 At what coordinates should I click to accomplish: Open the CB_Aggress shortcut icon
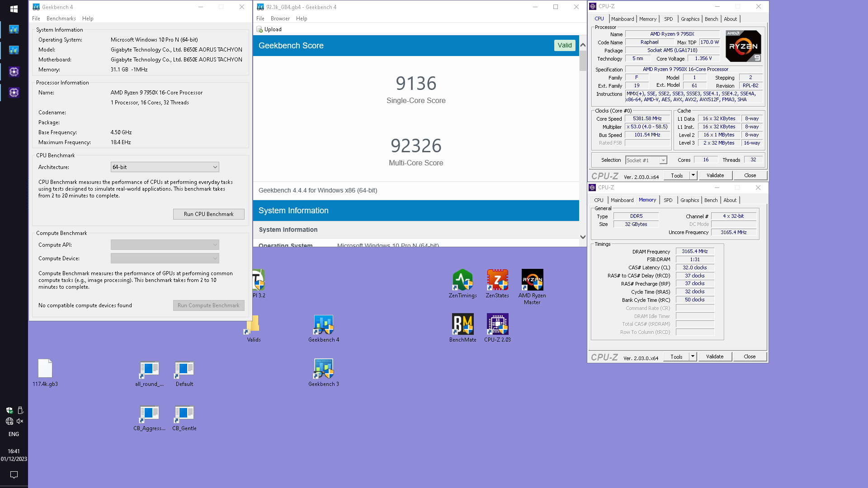coord(149,418)
